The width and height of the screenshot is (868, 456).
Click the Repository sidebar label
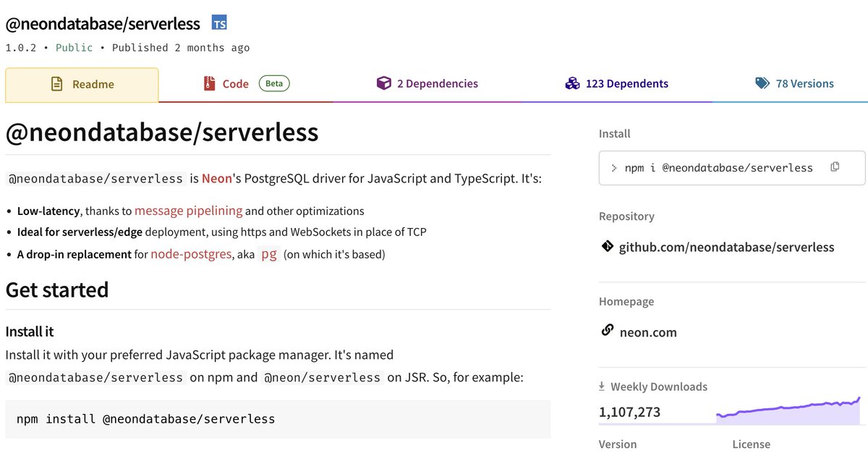[x=626, y=216]
